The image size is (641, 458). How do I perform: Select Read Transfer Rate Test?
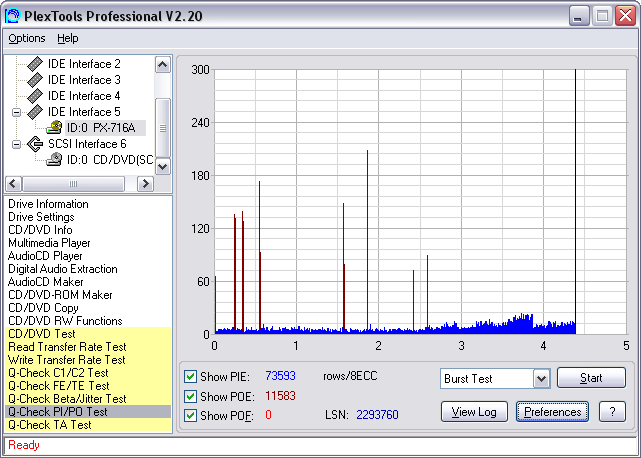[x=88, y=347]
